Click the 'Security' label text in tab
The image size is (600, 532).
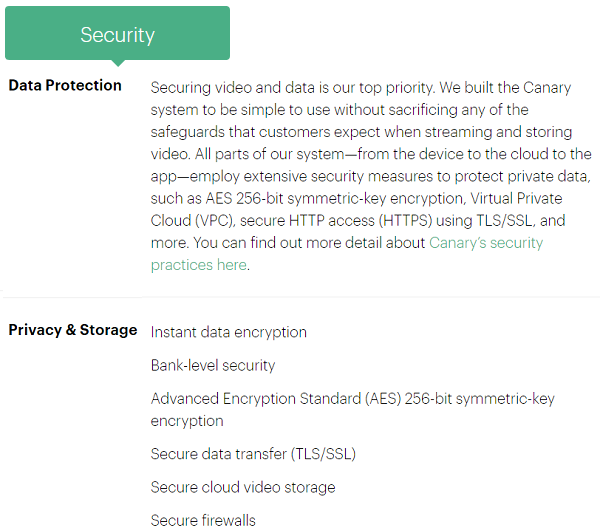coord(117,35)
